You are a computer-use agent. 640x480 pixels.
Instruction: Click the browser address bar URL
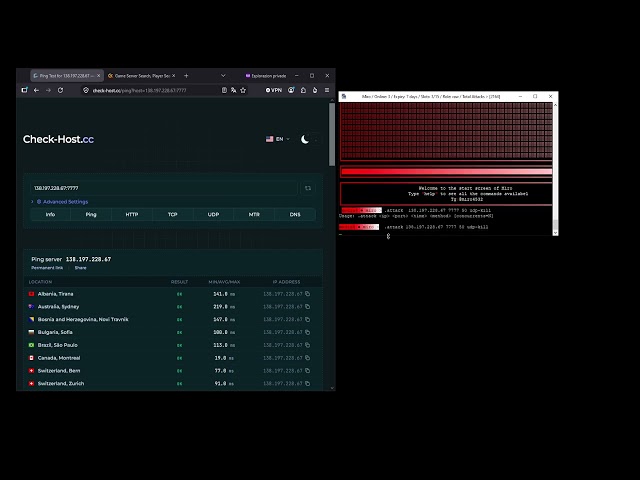[139, 90]
